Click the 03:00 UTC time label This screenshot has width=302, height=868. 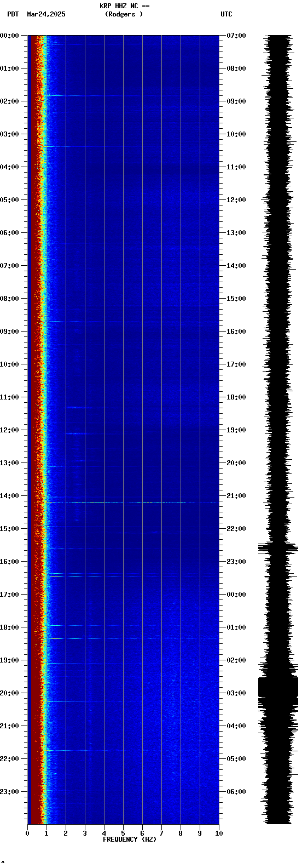(236, 693)
